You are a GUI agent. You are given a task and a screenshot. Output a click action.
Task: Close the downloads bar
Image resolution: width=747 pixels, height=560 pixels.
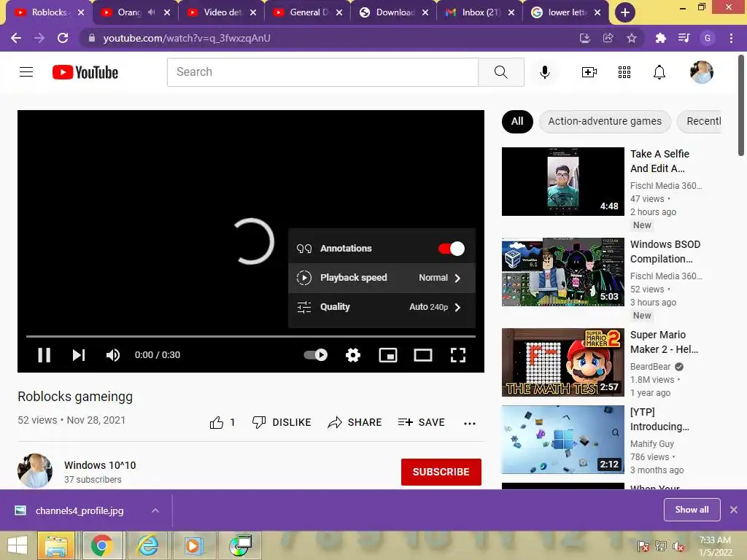(x=734, y=510)
